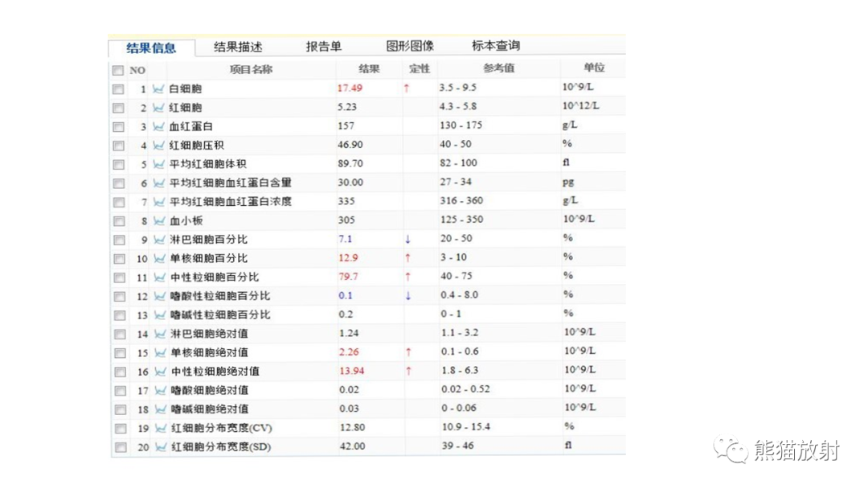868x489 pixels.
Task: Open trend chart icon for 嗜碱细胞绝对值 row
Action: click(x=161, y=409)
